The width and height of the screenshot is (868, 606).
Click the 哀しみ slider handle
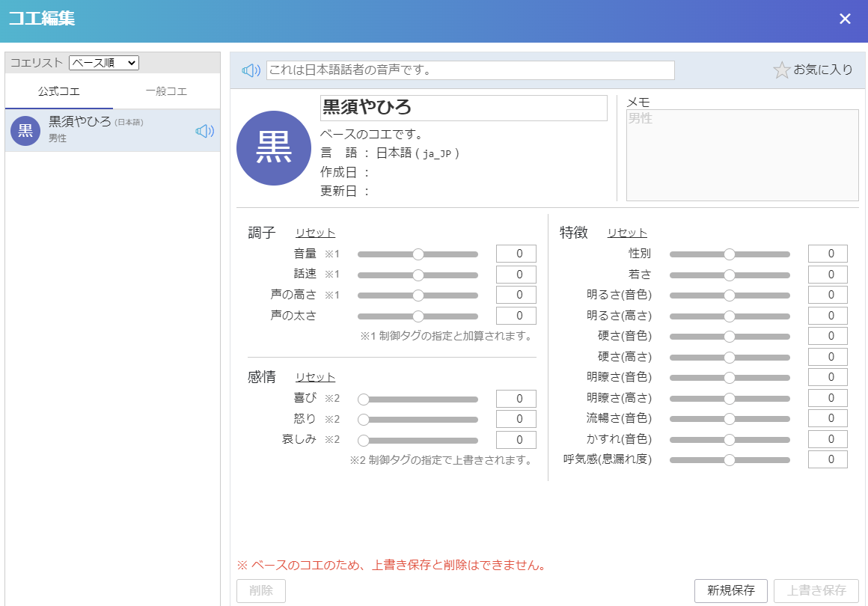pos(363,441)
